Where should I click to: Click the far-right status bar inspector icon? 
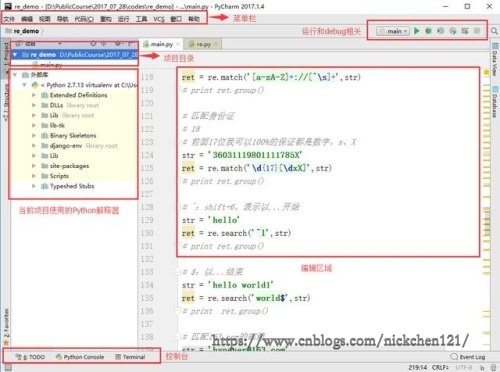coord(494,367)
